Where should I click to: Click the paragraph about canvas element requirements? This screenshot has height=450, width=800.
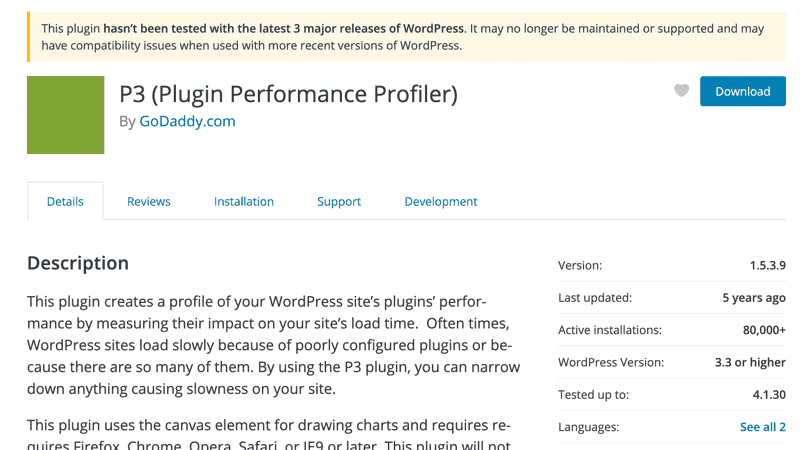[269, 434]
